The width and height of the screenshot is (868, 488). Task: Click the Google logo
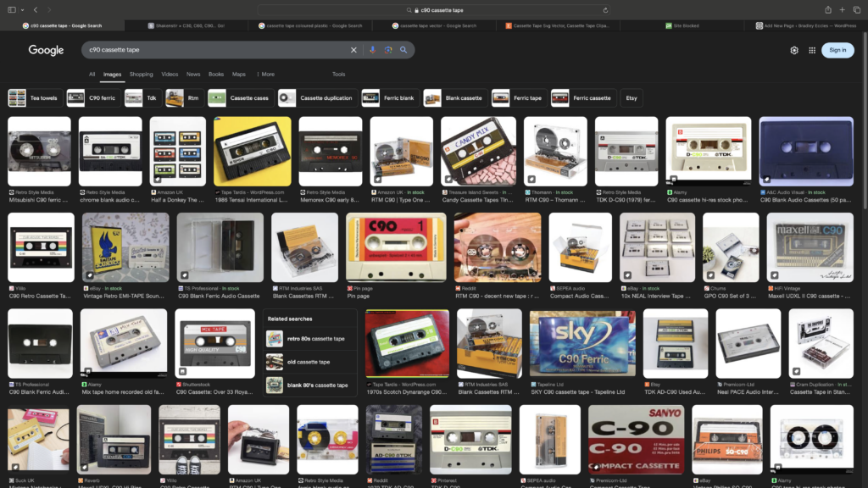[x=46, y=50]
